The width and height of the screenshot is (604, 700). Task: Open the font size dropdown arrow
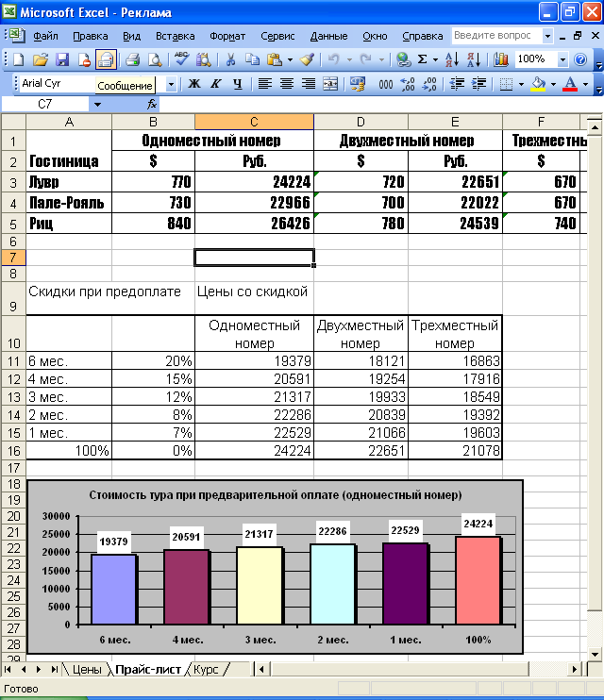[x=171, y=83]
